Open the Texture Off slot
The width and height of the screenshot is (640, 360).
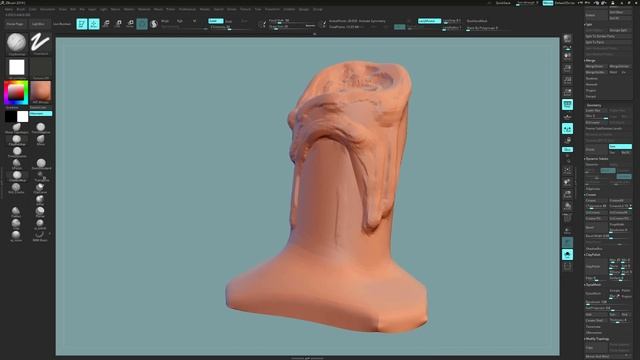click(x=41, y=68)
